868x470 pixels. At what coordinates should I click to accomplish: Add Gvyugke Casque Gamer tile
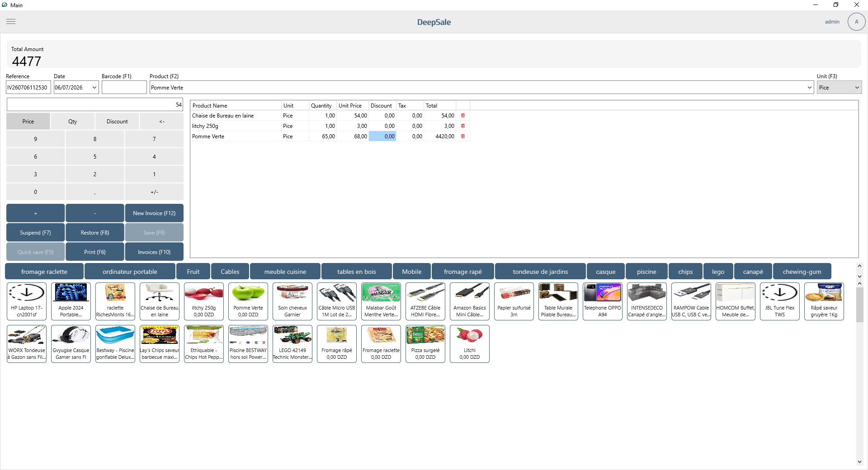(x=71, y=344)
